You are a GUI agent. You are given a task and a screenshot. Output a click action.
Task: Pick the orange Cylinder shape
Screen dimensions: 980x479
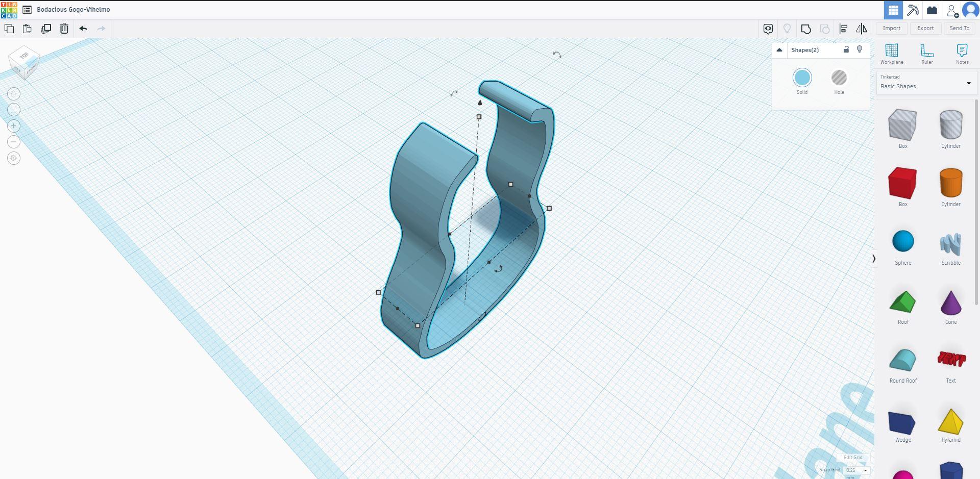pos(951,183)
